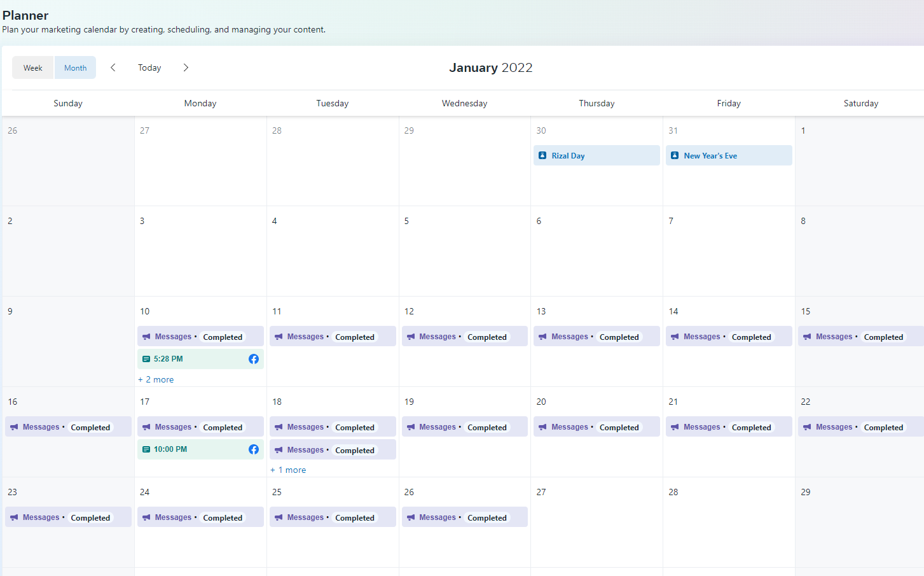
Task: Click megaphone icon on the 16th
Action: point(14,427)
